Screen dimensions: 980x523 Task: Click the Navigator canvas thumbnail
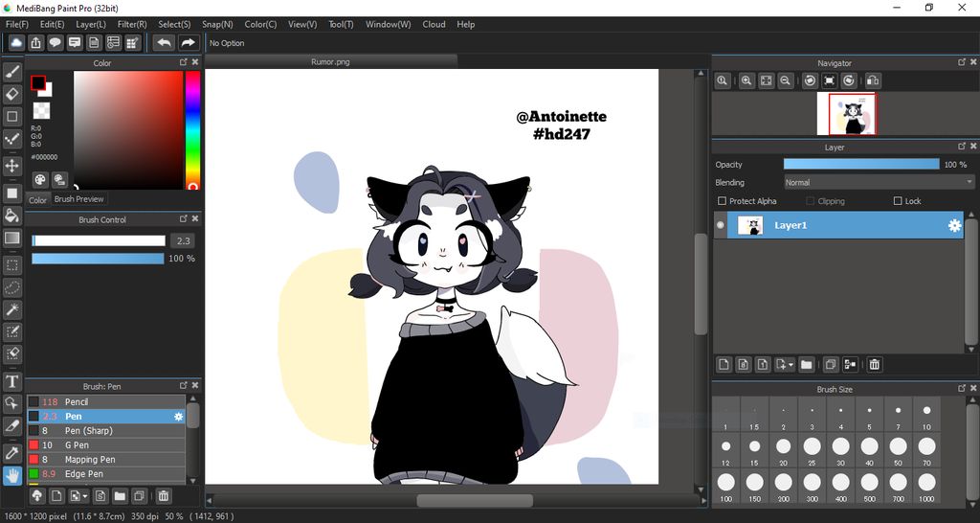tap(847, 114)
